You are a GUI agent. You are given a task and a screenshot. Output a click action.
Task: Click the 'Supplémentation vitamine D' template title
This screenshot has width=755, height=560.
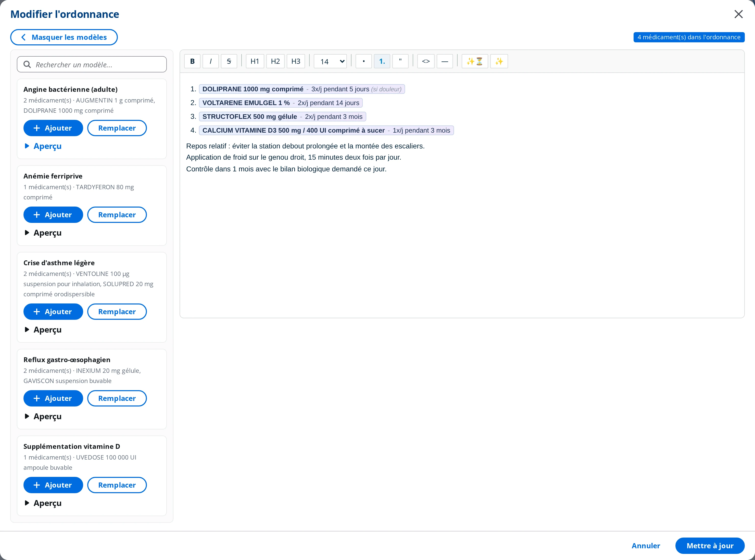click(x=71, y=447)
